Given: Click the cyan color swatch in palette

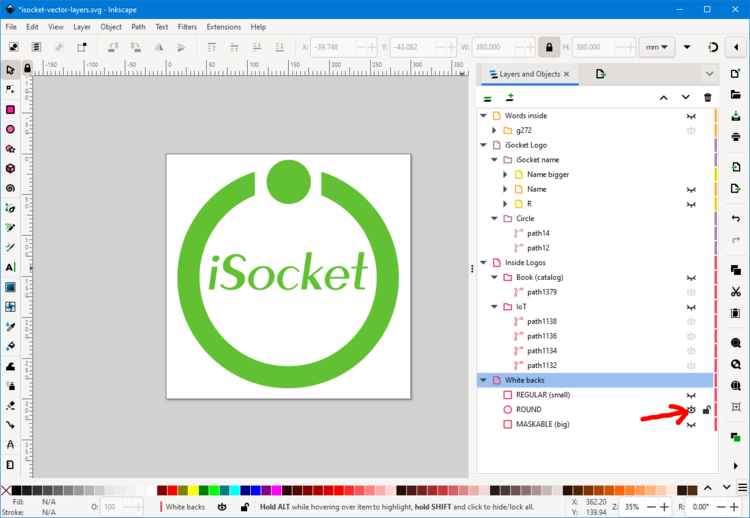Looking at the screenshot, I should click(234, 490).
